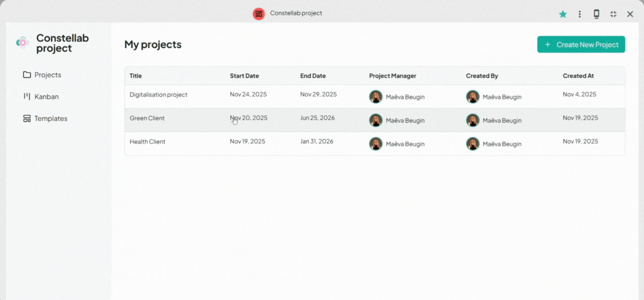Click end date Jun 25, 2026
The width and height of the screenshot is (644, 300).
pyautogui.click(x=318, y=118)
